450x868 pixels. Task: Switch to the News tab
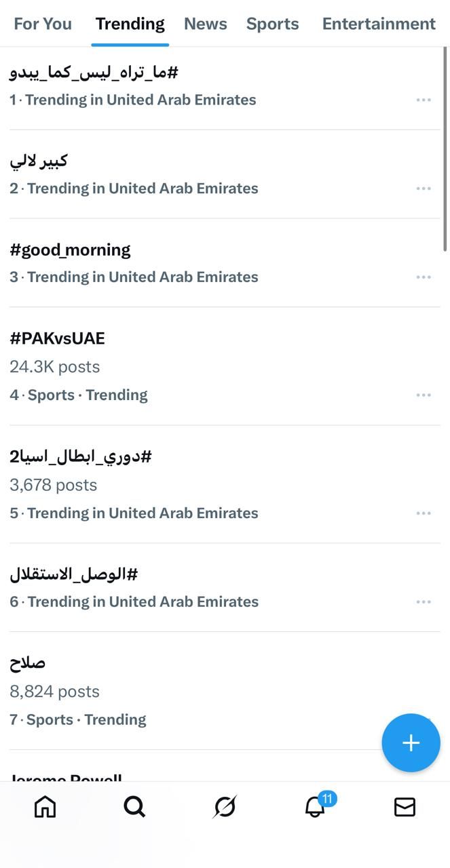coord(205,23)
